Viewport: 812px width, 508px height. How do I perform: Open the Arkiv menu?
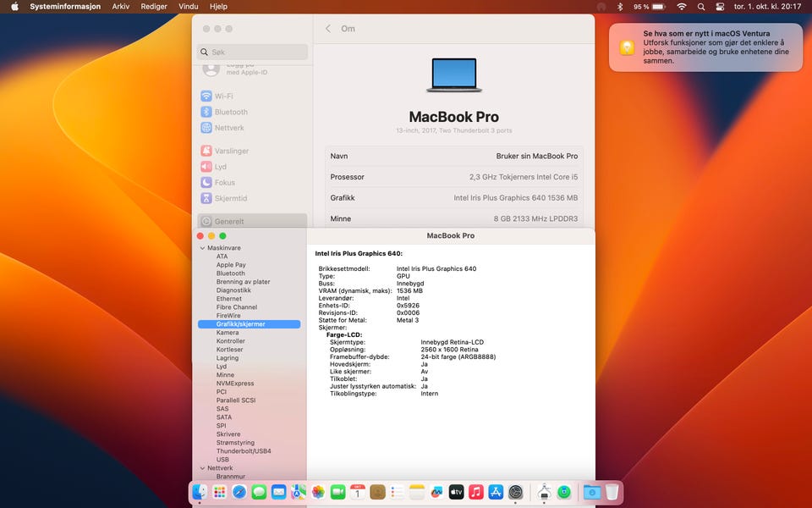121,7
